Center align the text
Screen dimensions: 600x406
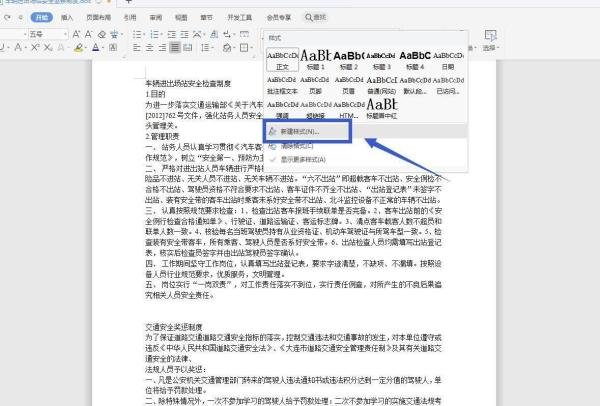(150, 48)
